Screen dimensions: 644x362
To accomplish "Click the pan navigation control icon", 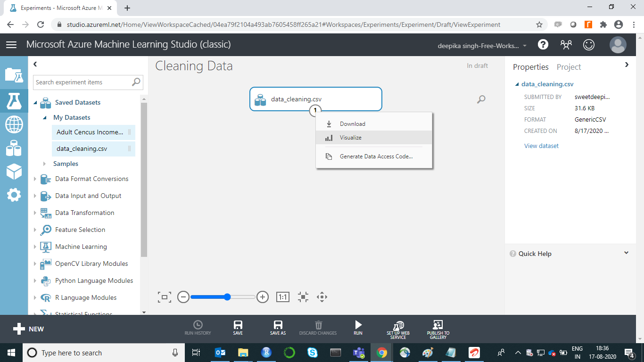I will click(x=322, y=297).
